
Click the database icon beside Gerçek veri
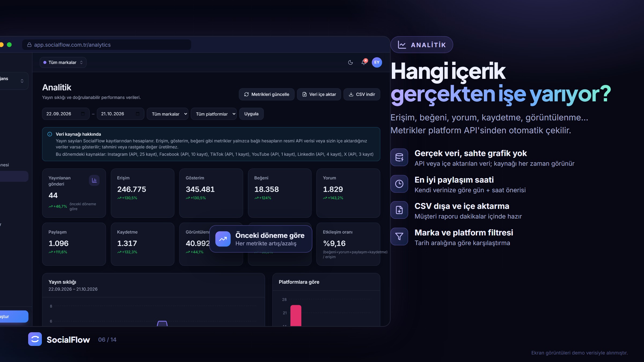pyautogui.click(x=399, y=157)
